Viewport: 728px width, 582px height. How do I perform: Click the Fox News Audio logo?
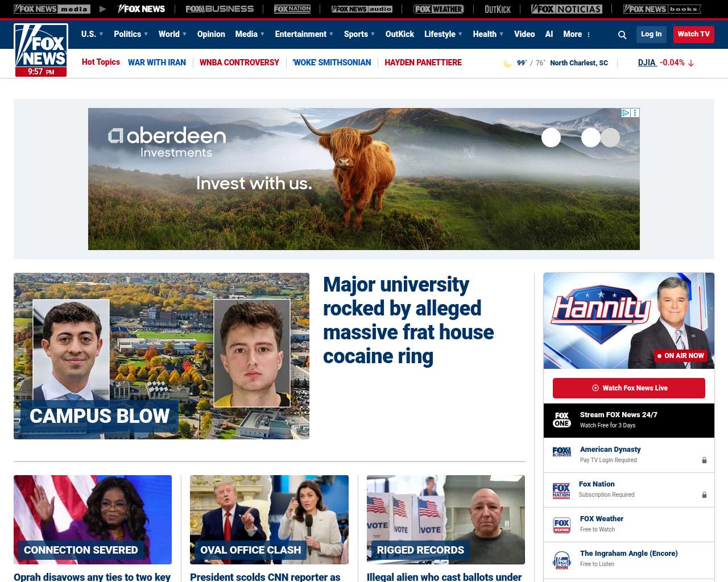[x=362, y=9]
